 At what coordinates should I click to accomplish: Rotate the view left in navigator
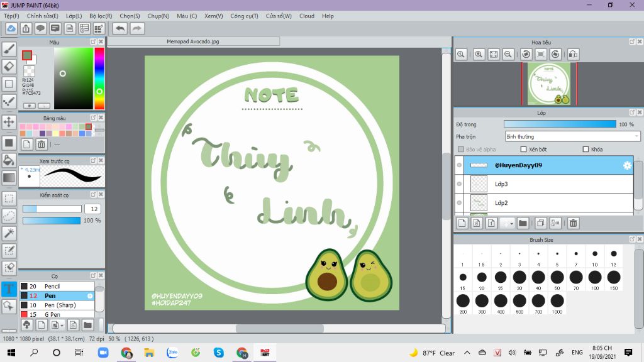click(526, 54)
